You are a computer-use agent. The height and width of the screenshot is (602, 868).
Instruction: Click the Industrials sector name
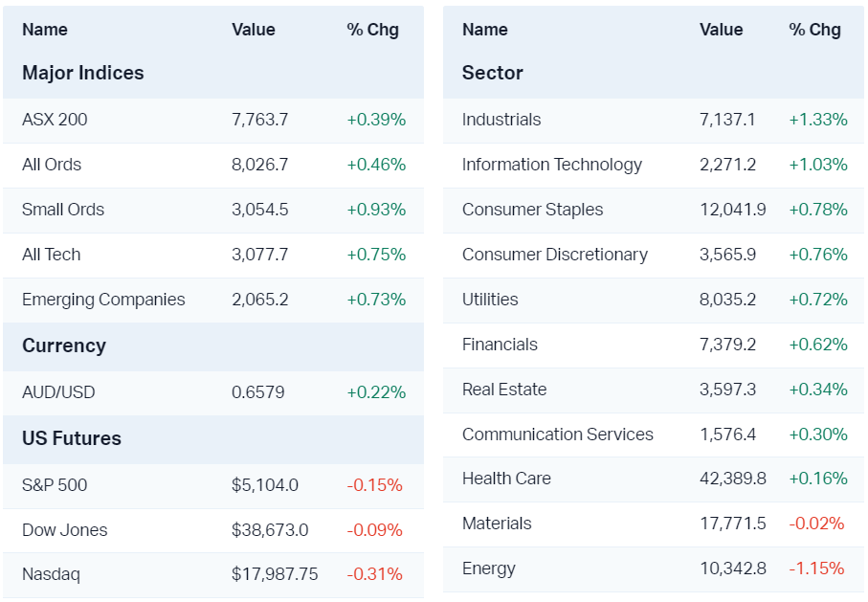[x=501, y=120]
